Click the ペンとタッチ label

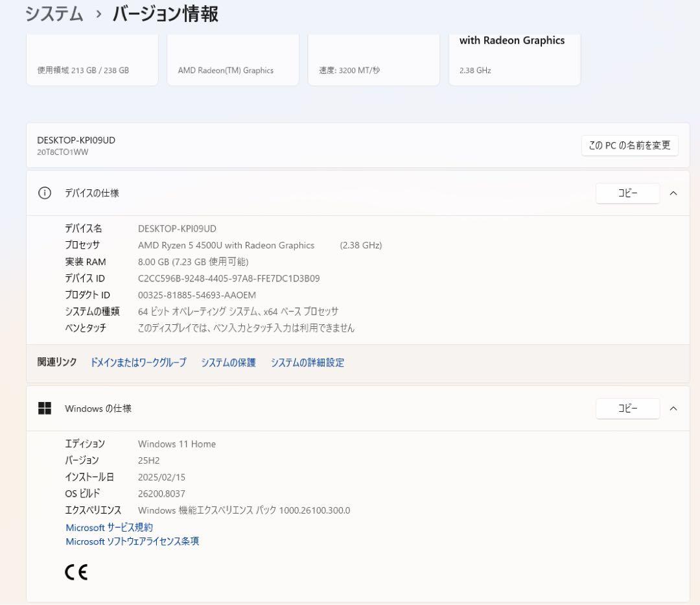pyautogui.click(x=86, y=327)
